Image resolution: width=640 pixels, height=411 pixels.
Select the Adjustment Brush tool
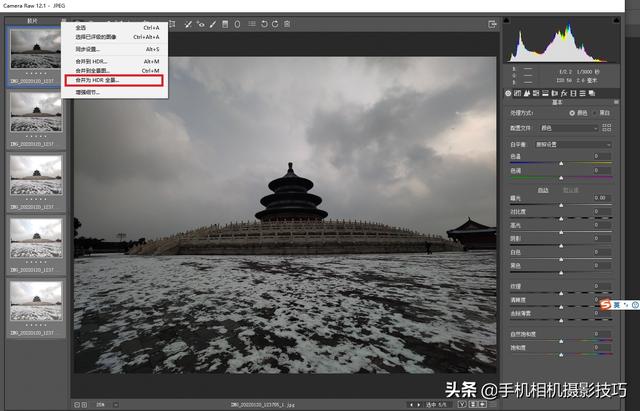pyautogui.click(x=212, y=22)
